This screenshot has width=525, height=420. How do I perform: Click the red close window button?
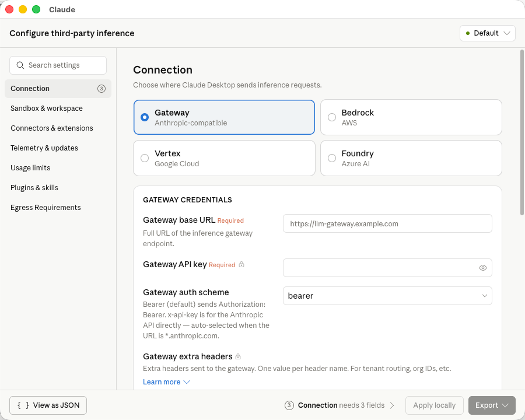9,9
